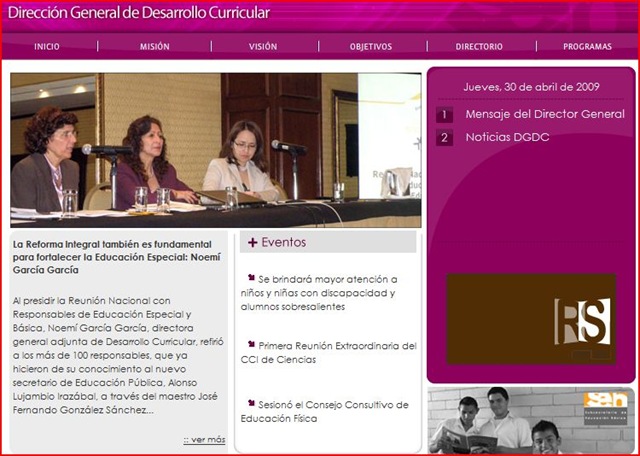Viewport: 640px width, 456px height.
Task: Open 'Mensaje del Director General' link
Action: point(545,114)
